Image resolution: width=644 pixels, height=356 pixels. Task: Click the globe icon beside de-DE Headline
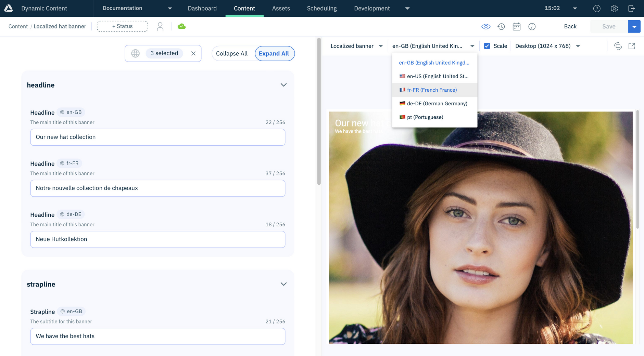coord(62,214)
